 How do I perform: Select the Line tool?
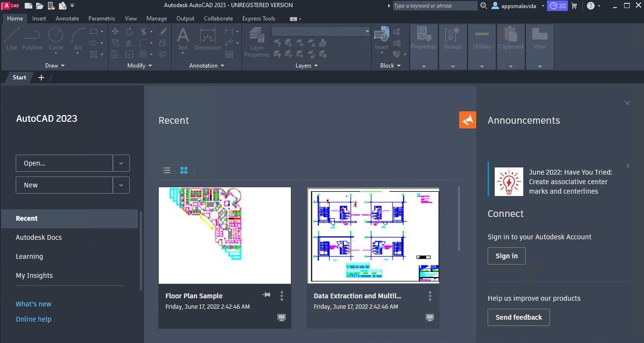pyautogui.click(x=12, y=39)
